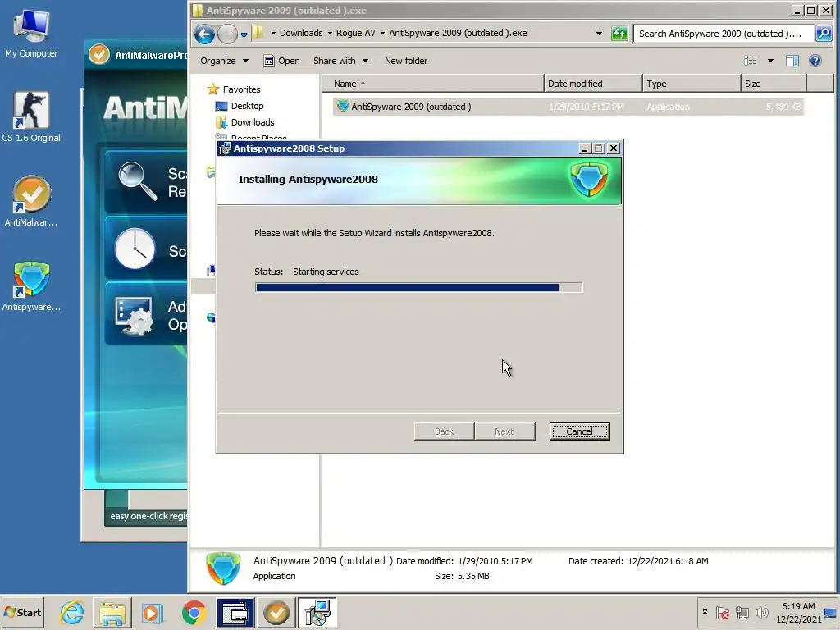Select Favorites in navigation pane
The width and height of the screenshot is (840, 630).
(x=234, y=89)
